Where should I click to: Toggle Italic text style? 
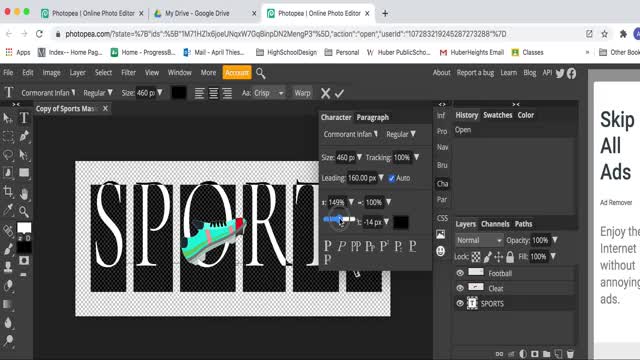pyautogui.click(x=342, y=246)
